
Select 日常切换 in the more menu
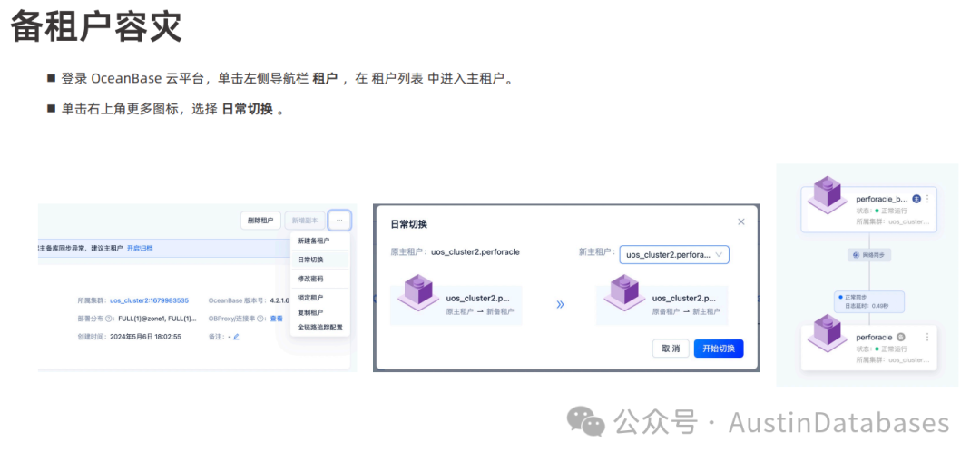point(310,260)
